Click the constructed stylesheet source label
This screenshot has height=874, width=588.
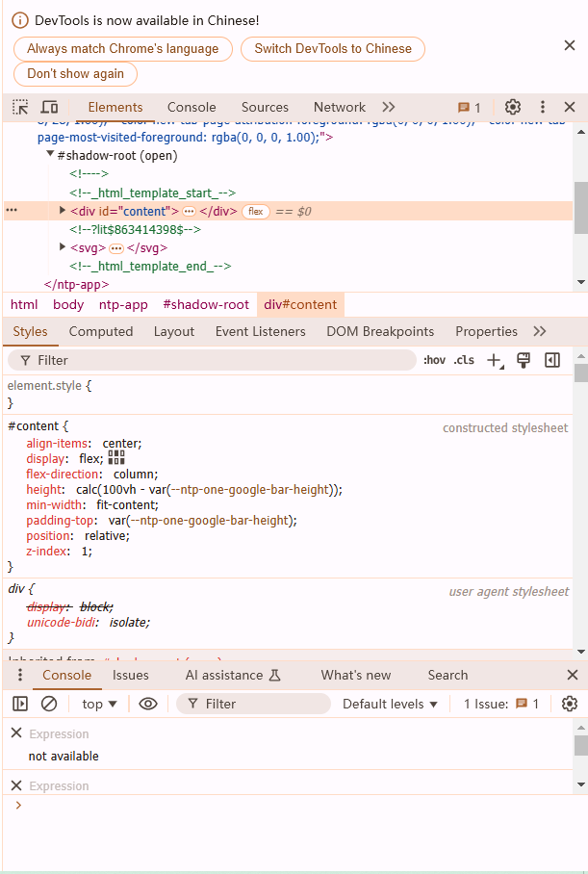pos(505,428)
